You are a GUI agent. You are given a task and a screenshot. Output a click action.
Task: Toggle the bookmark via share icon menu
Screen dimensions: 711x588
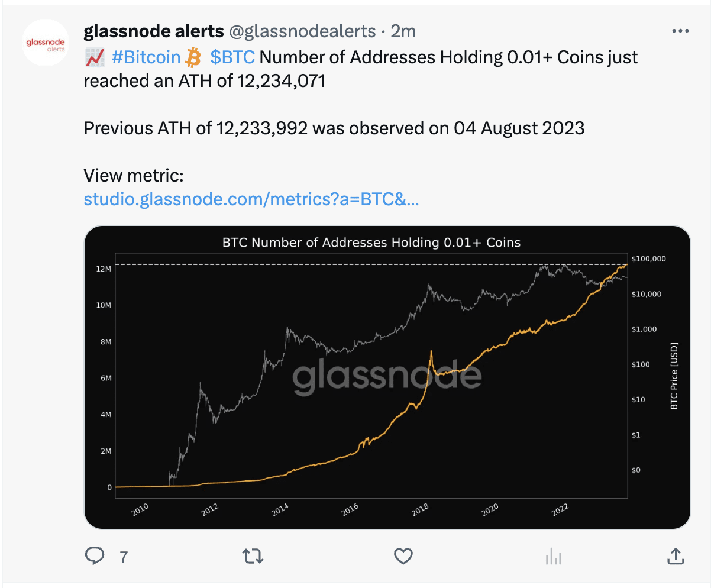click(675, 556)
